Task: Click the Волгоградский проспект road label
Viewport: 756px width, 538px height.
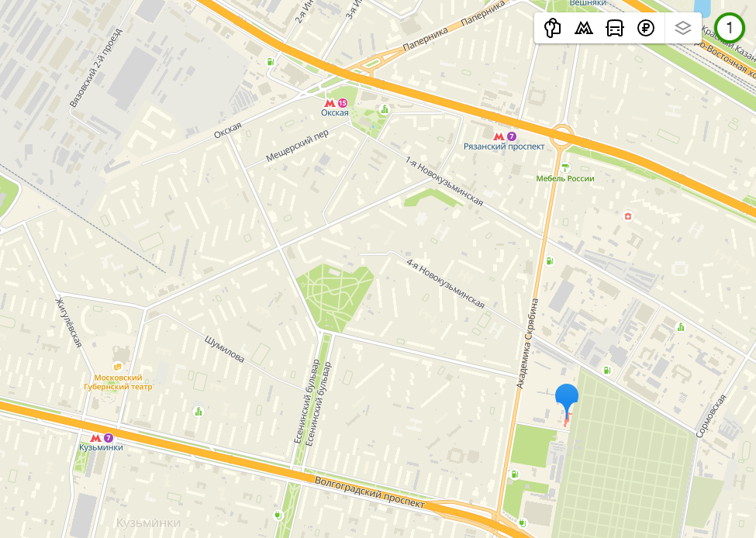Action: point(370,492)
